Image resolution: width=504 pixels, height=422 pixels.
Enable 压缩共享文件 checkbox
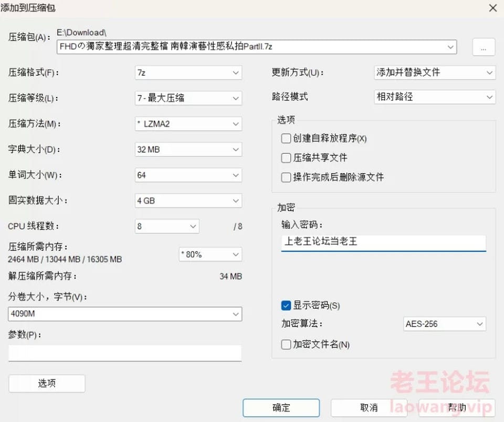point(286,158)
